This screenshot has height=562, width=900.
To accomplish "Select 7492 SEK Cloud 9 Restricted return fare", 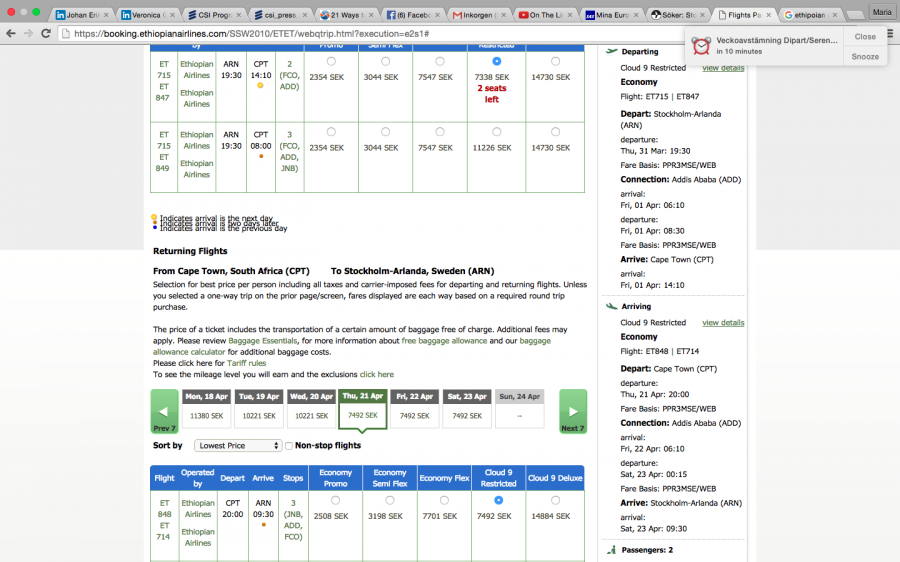I will click(498, 501).
